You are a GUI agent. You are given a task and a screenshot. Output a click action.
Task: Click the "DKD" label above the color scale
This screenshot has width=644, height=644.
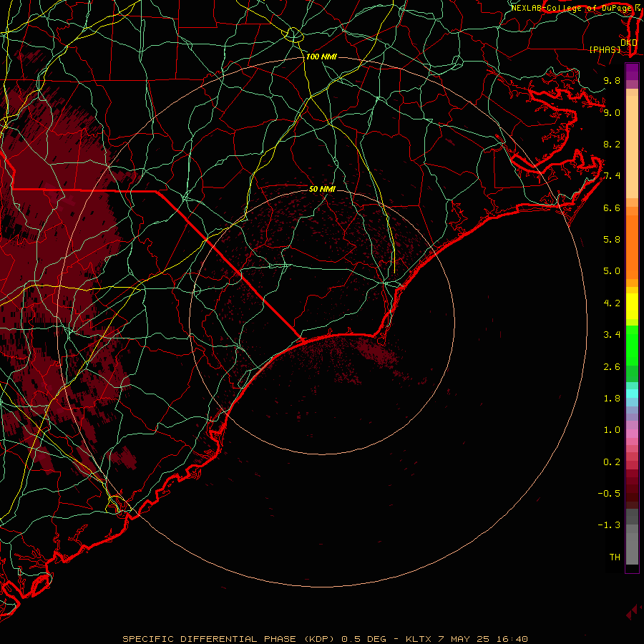click(629, 42)
